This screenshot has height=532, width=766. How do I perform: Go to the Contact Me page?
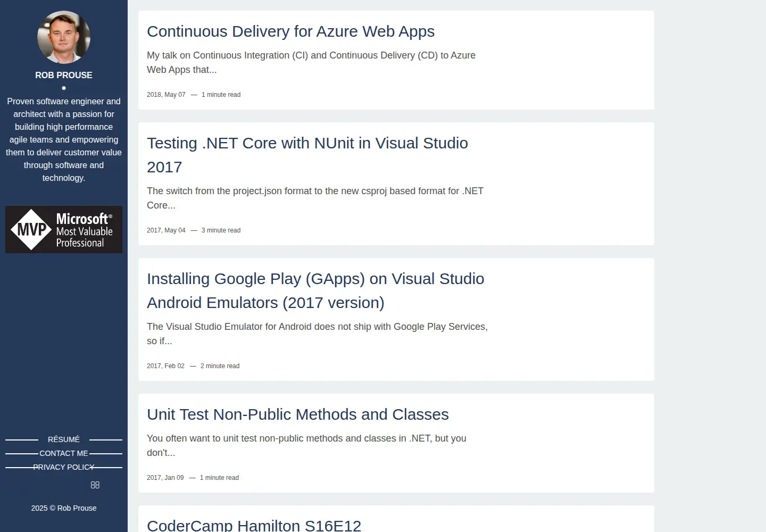click(x=64, y=453)
